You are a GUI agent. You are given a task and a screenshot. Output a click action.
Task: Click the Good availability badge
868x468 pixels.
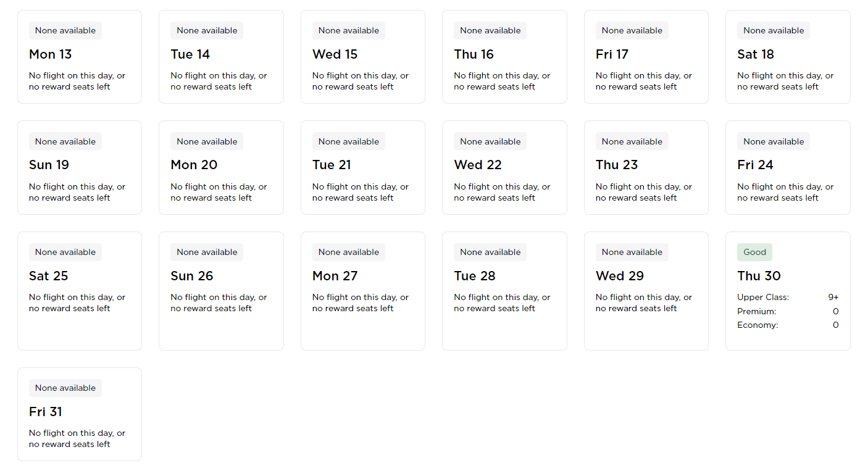[x=754, y=252]
